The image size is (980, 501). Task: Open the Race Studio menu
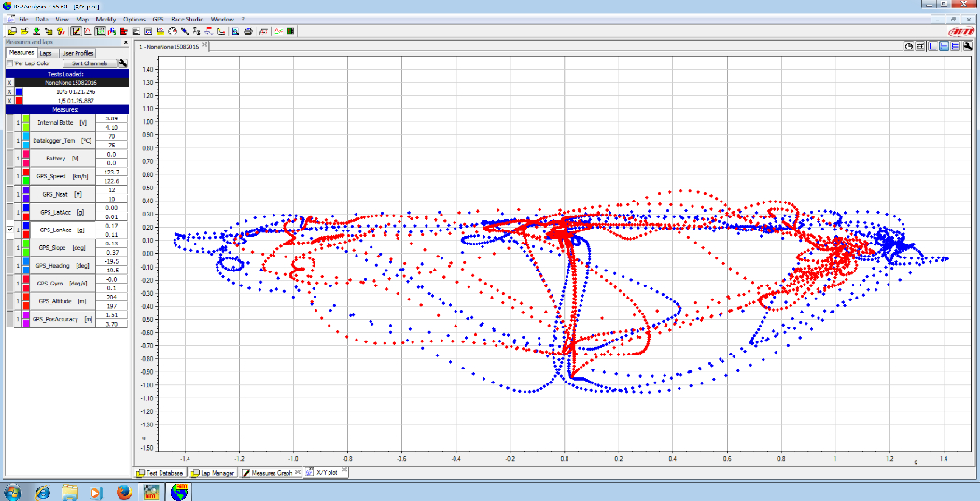[187, 20]
